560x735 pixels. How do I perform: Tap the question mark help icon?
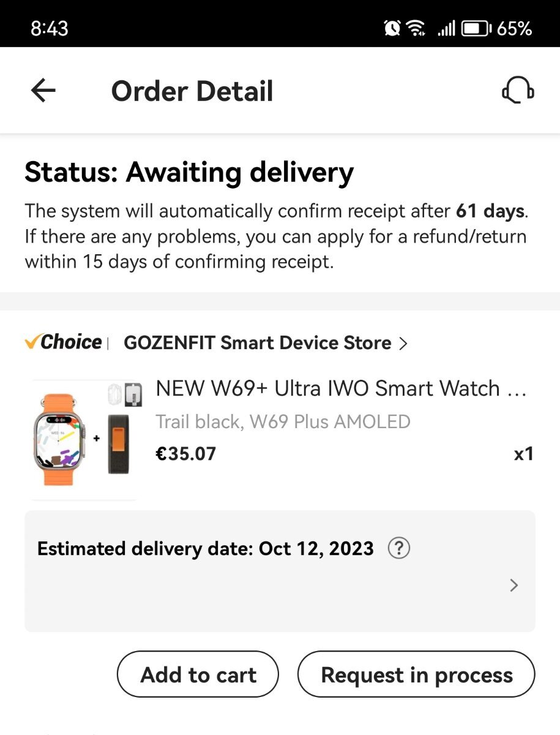pos(398,548)
